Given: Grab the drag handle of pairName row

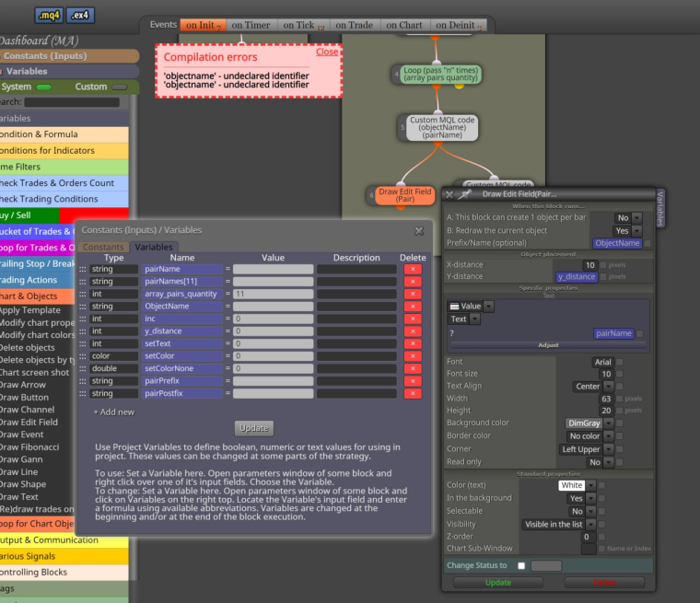Looking at the screenshot, I should (83, 269).
